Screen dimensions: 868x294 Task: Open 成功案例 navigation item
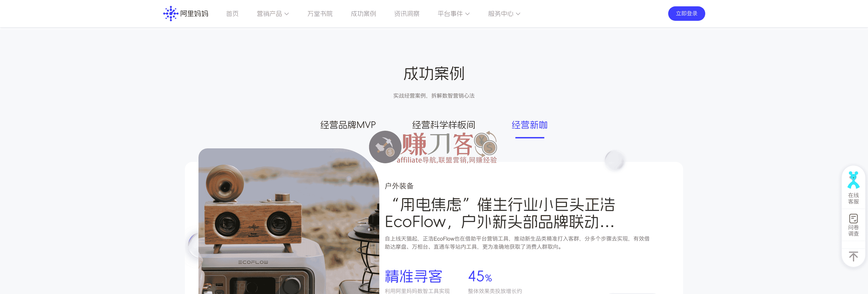[363, 14]
